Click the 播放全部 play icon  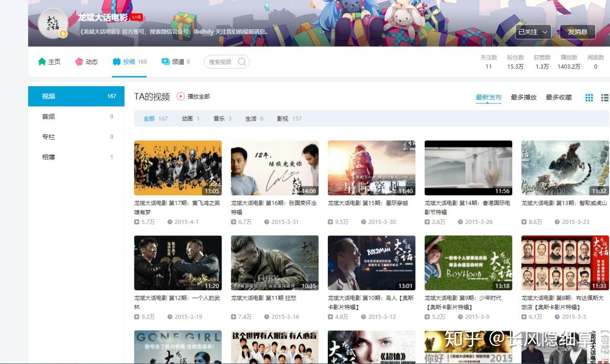click(x=181, y=96)
